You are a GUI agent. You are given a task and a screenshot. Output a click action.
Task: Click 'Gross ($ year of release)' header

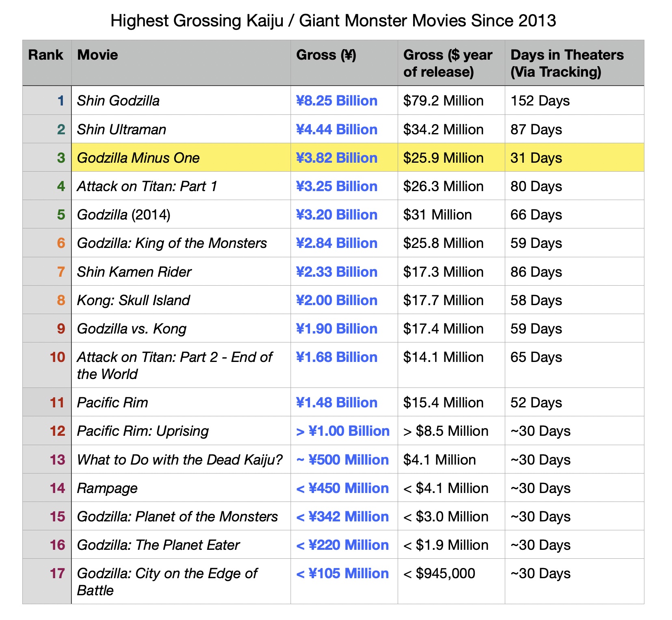pyautogui.click(x=451, y=63)
